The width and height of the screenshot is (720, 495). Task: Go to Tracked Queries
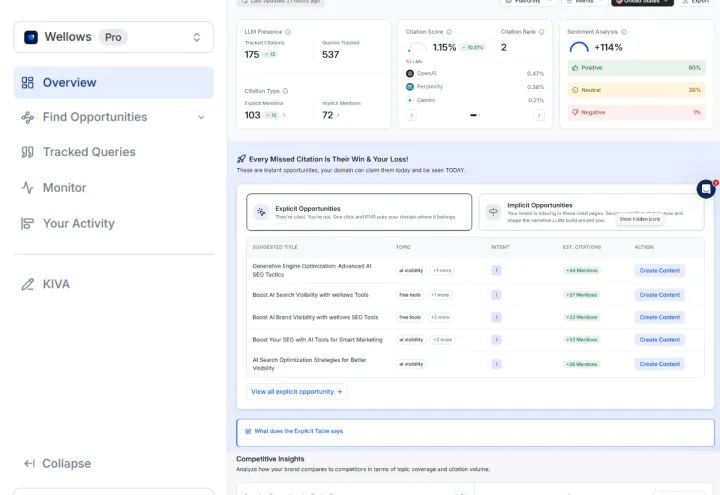89,152
